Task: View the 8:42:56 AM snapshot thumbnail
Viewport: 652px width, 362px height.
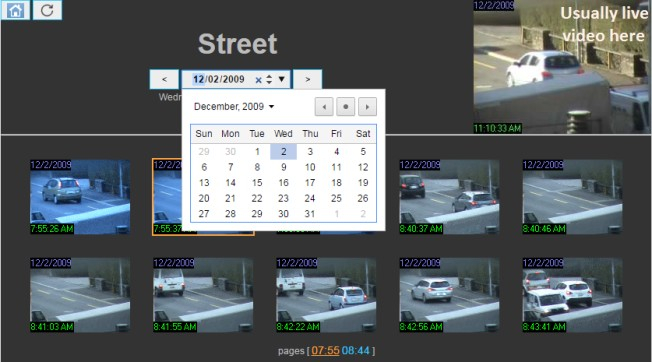Action: coord(449,295)
